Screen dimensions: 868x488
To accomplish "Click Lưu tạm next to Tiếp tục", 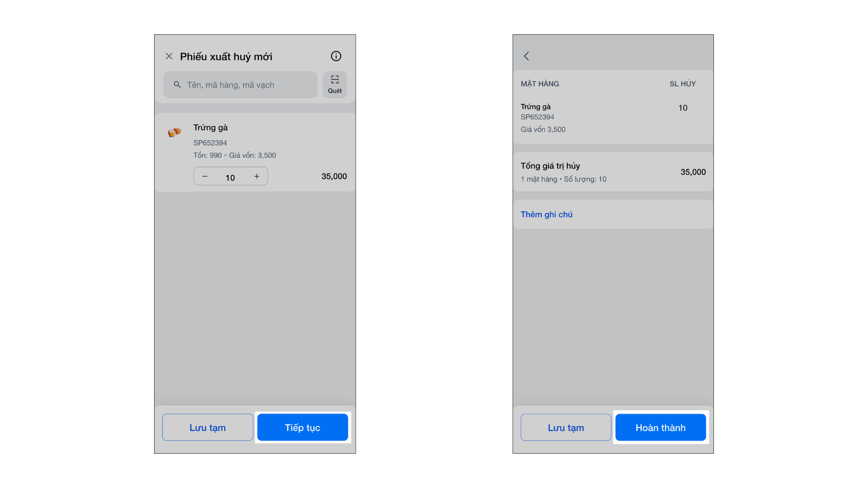I will coord(208,427).
